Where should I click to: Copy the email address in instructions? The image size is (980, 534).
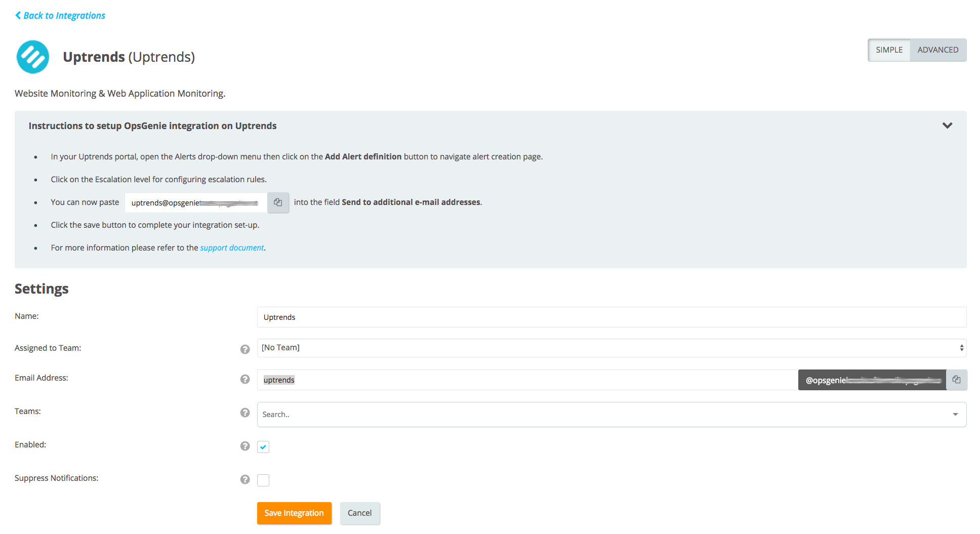[x=278, y=202]
